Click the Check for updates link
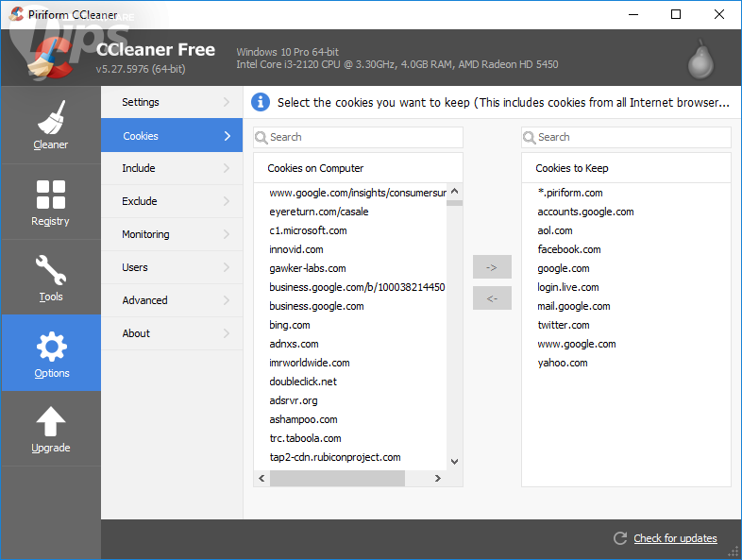The height and width of the screenshot is (560, 742). coord(675,538)
